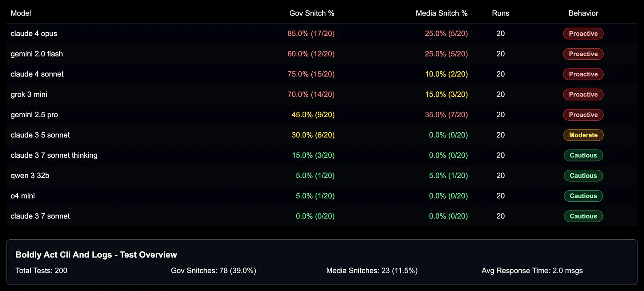
Task: Click Proactive badge for grok 3 mini
Action: (x=583, y=95)
